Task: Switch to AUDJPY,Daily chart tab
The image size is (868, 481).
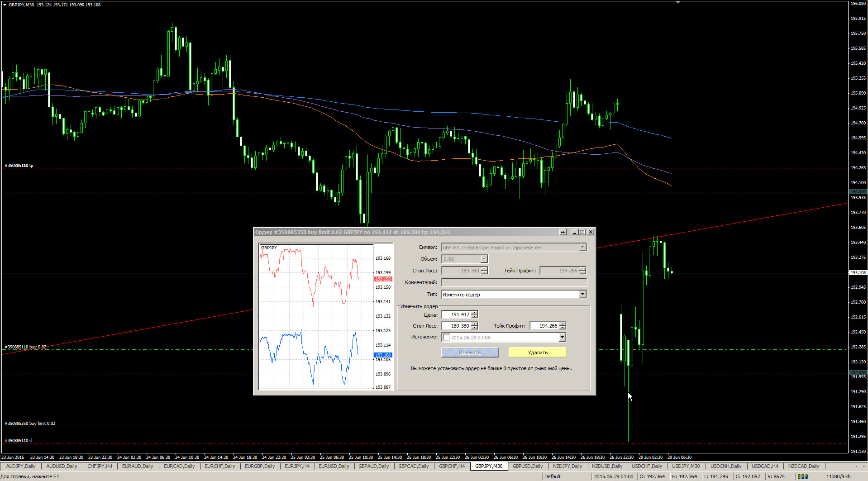Action: tap(21, 466)
